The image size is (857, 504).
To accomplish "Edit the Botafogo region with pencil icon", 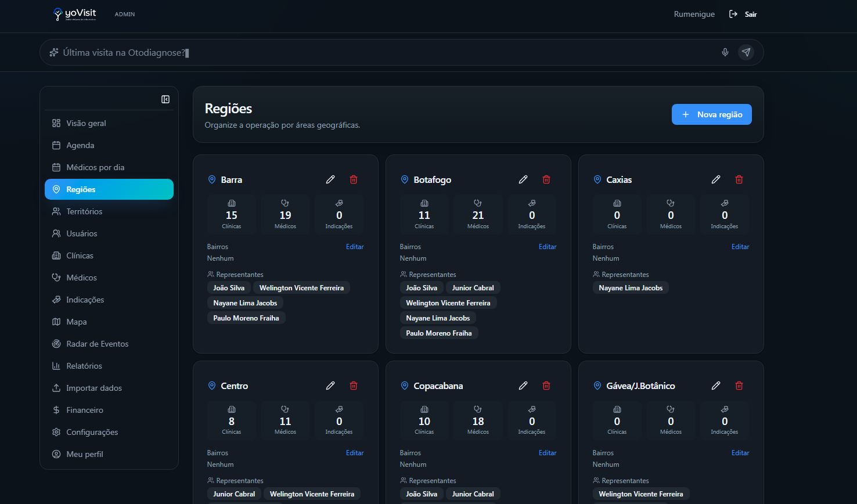I will coord(523,179).
